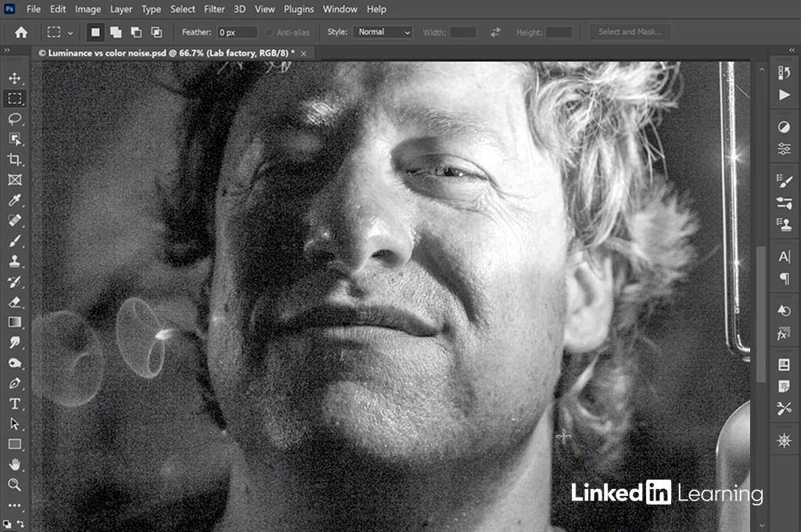
Task: Activate the Zoom tool
Action: click(x=15, y=485)
